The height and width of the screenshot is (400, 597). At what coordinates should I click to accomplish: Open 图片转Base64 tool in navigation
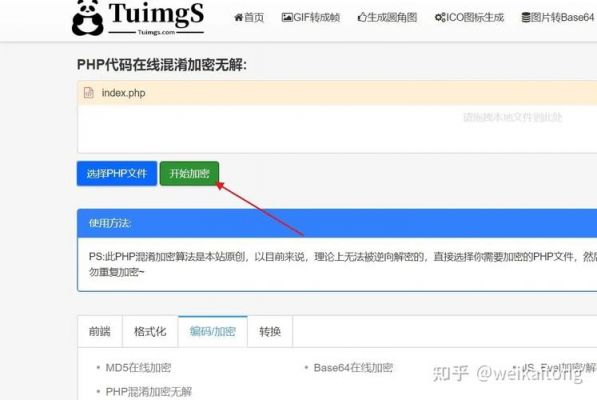point(558,17)
